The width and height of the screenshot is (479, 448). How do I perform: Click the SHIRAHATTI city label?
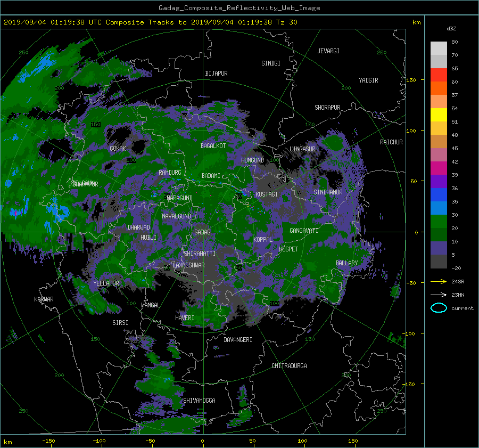tap(200, 254)
